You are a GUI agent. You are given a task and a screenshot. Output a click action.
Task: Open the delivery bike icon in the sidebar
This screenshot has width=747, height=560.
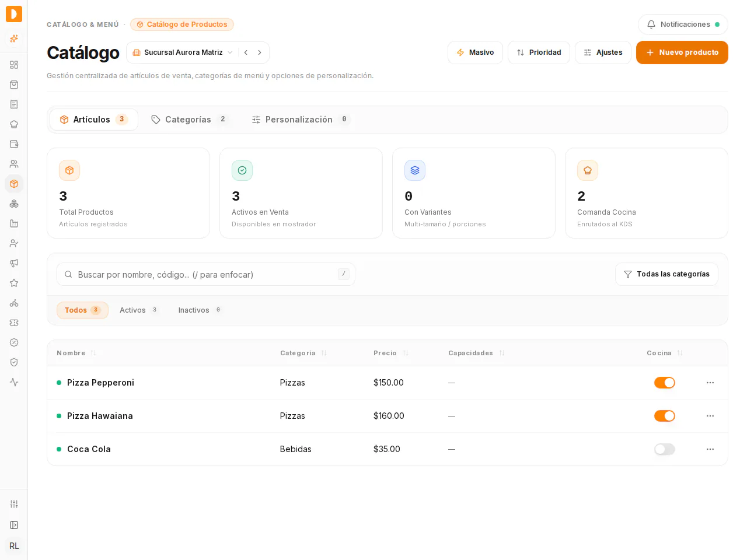click(14, 303)
